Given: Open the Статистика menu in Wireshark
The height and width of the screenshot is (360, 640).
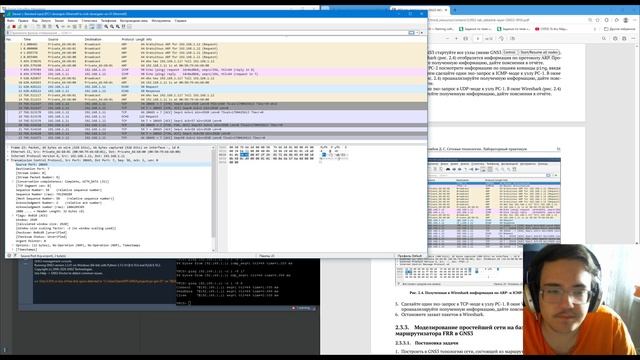Looking at the screenshot, I should pos(89,20).
